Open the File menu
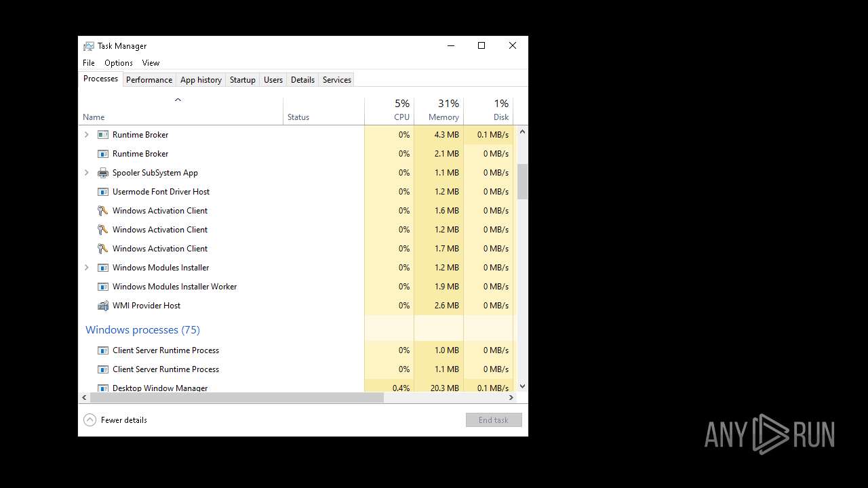868x488 pixels. point(89,63)
